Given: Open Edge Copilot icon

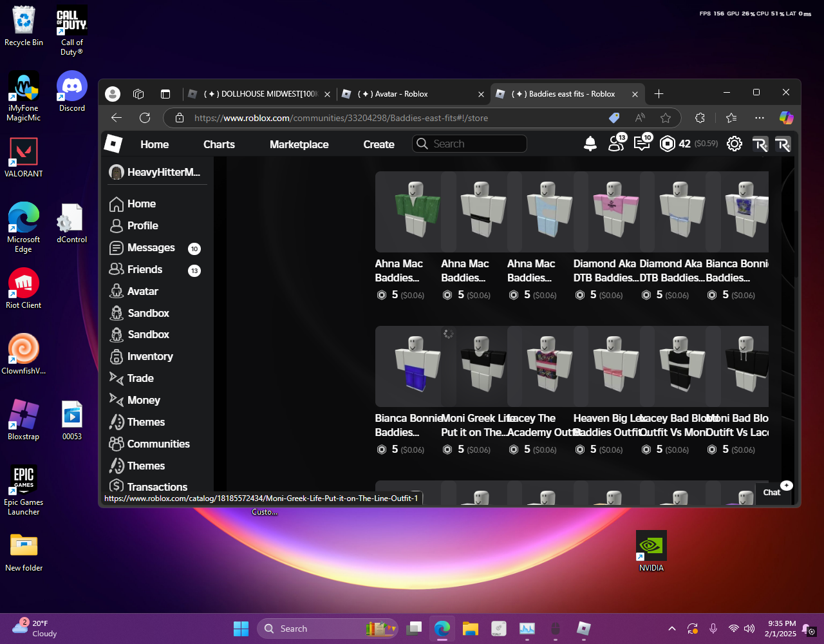Looking at the screenshot, I should 786,118.
